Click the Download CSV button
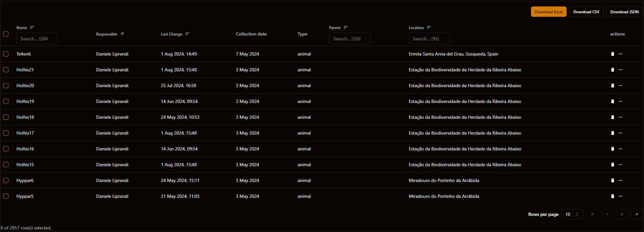Image resolution: width=644 pixels, height=232 pixels. (x=586, y=12)
